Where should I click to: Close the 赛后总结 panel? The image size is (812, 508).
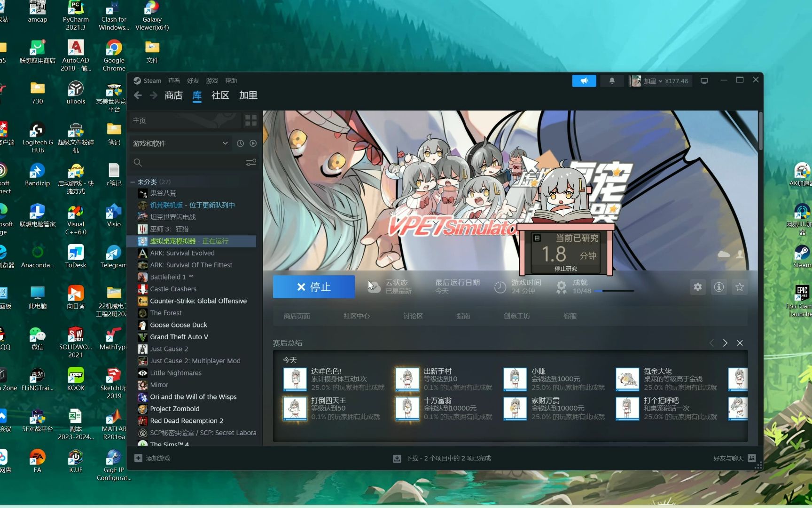point(740,343)
